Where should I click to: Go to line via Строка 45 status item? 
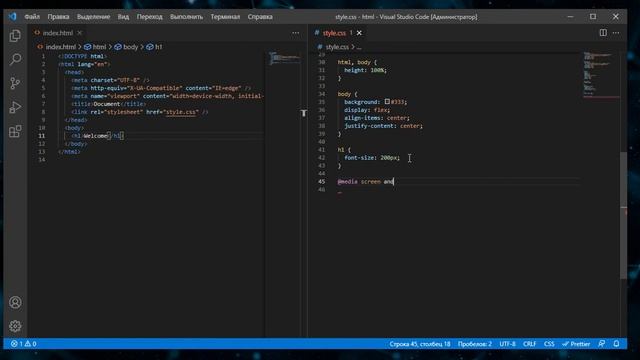tap(420, 344)
